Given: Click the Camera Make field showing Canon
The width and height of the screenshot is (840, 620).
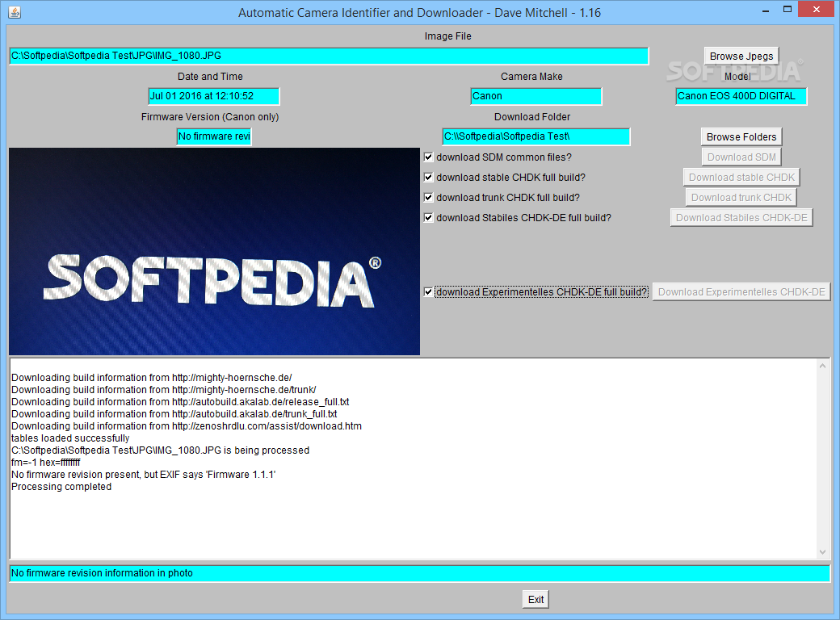Looking at the screenshot, I should 536,96.
